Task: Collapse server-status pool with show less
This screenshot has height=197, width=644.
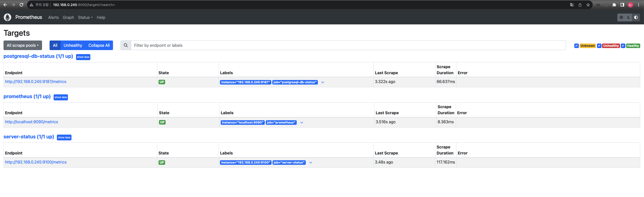Action: [64, 138]
